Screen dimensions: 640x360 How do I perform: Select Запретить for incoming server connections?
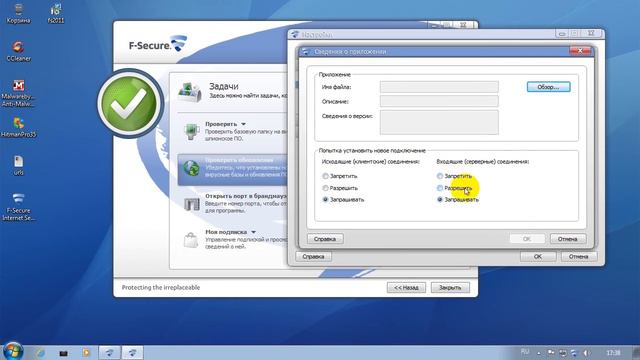tap(454, 176)
